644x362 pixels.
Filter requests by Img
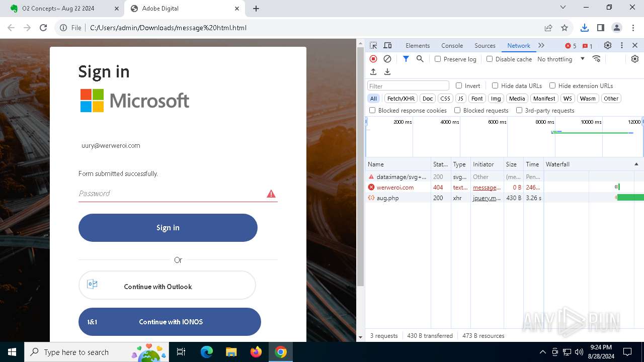coord(496,99)
